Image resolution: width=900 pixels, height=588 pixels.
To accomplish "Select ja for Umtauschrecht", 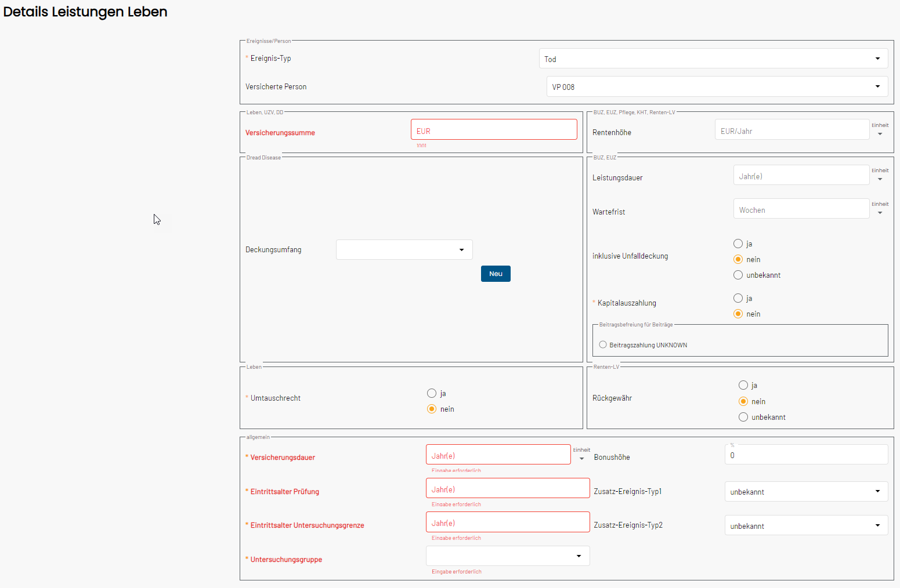I will [432, 393].
